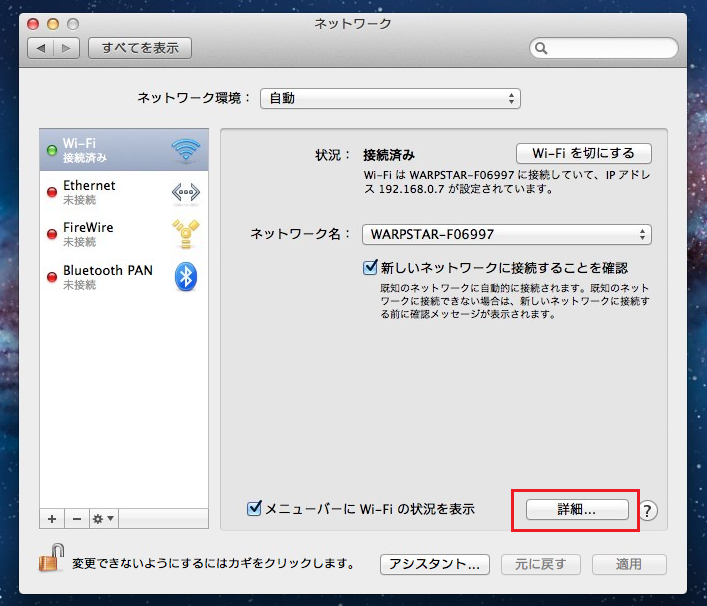Click the すべてを表示 toolbar button
Image resolution: width=707 pixels, height=606 pixels.
(140, 47)
